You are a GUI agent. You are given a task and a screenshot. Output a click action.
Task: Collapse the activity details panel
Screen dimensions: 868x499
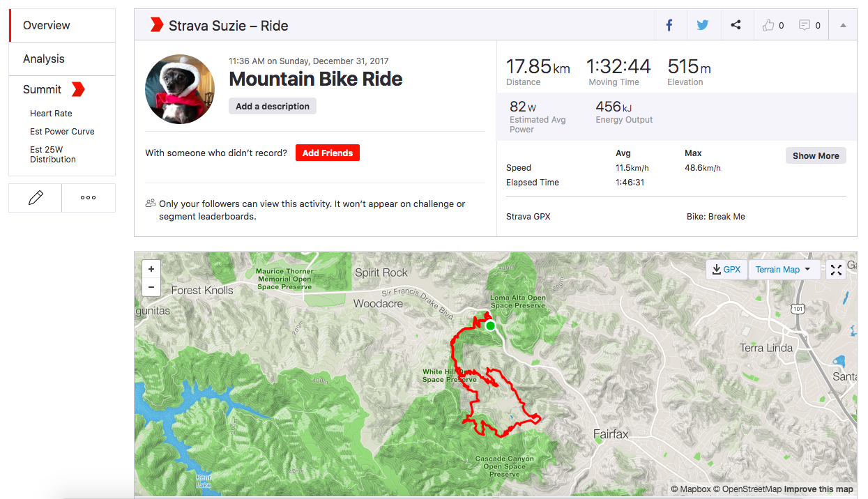(842, 24)
